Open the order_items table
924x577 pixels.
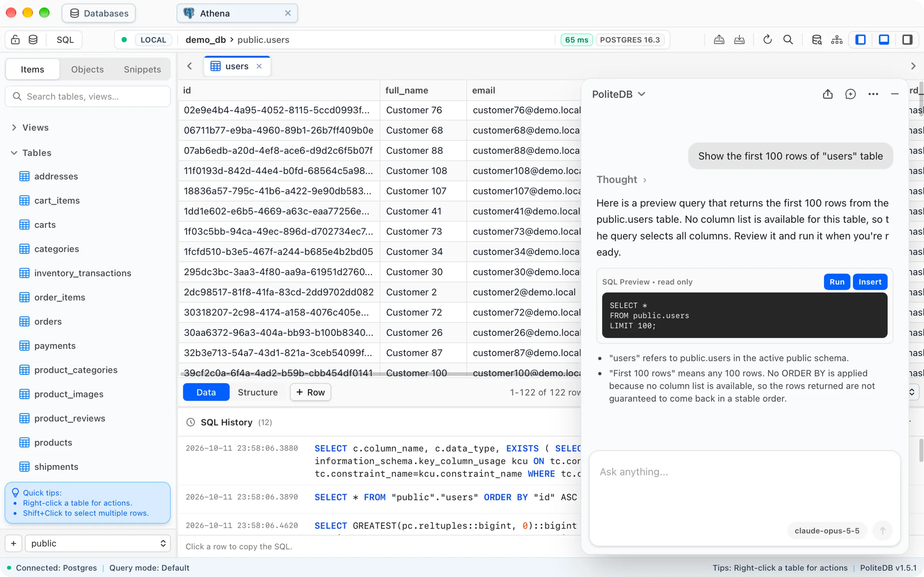click(x=60, y=297)
